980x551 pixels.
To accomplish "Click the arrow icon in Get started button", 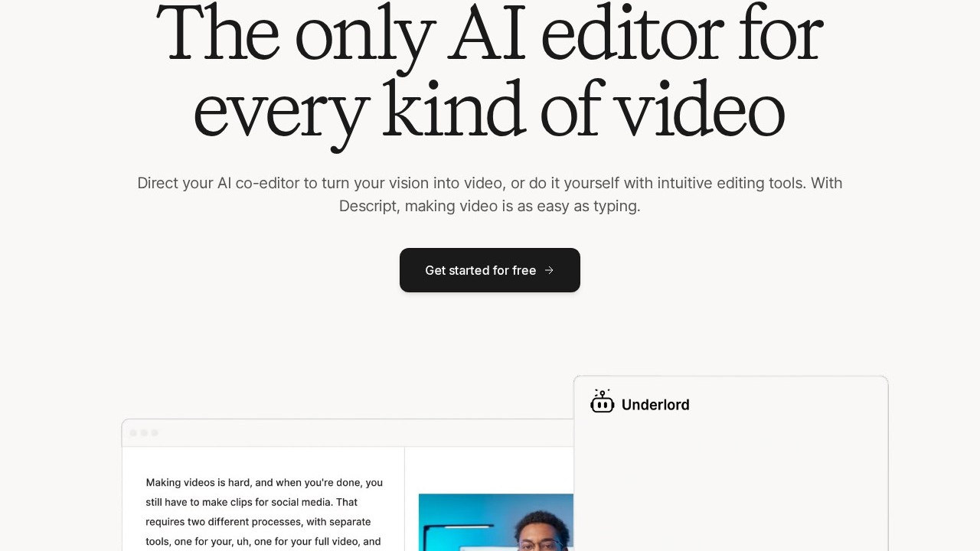I will point(549,270).
